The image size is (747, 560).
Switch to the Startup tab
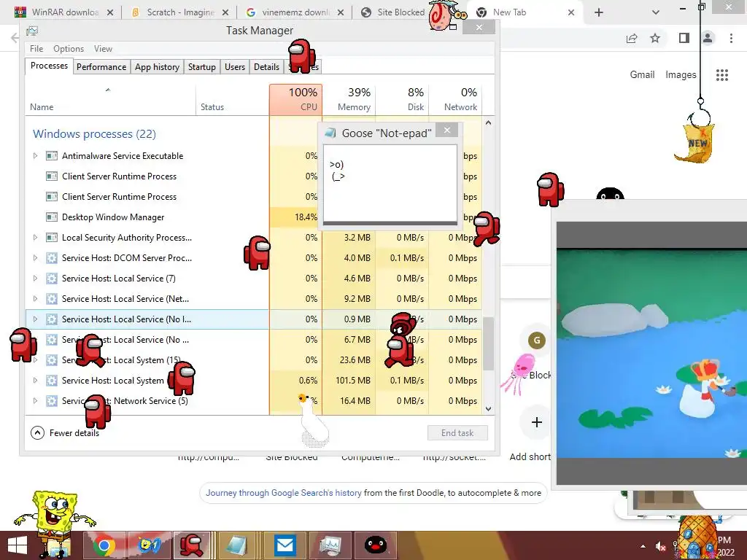(x=202, y=66)
